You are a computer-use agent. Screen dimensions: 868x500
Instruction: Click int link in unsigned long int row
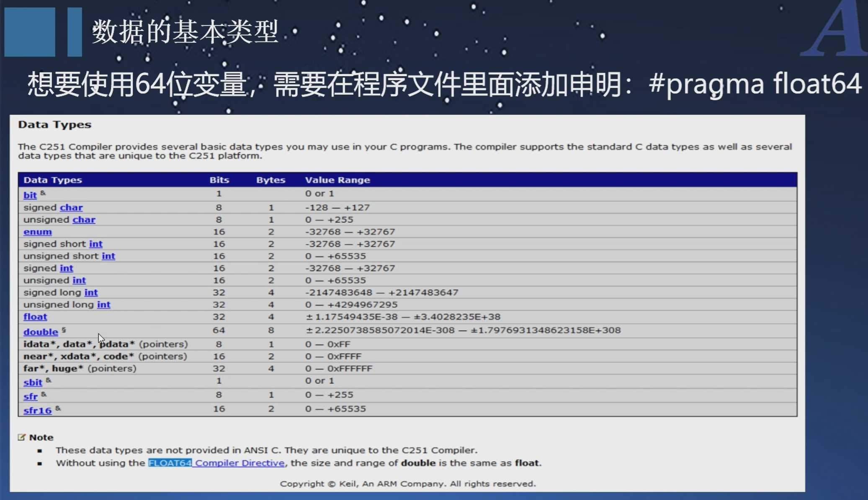point(104,305)
